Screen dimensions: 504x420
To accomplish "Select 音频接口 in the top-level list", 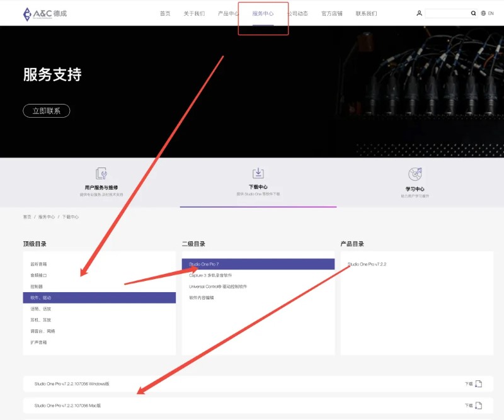I will click(100, 275).
